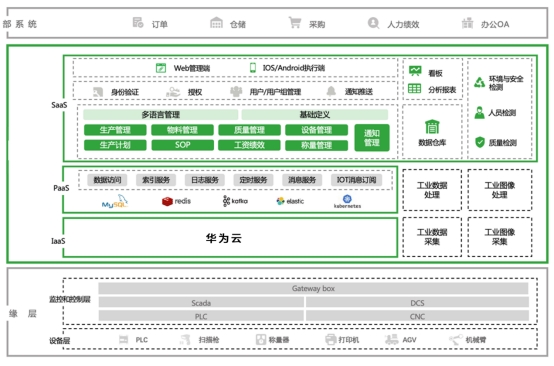The image size is (554, 366).
Task: Click the 质量检测 shield icon
Action: point(480,142)
